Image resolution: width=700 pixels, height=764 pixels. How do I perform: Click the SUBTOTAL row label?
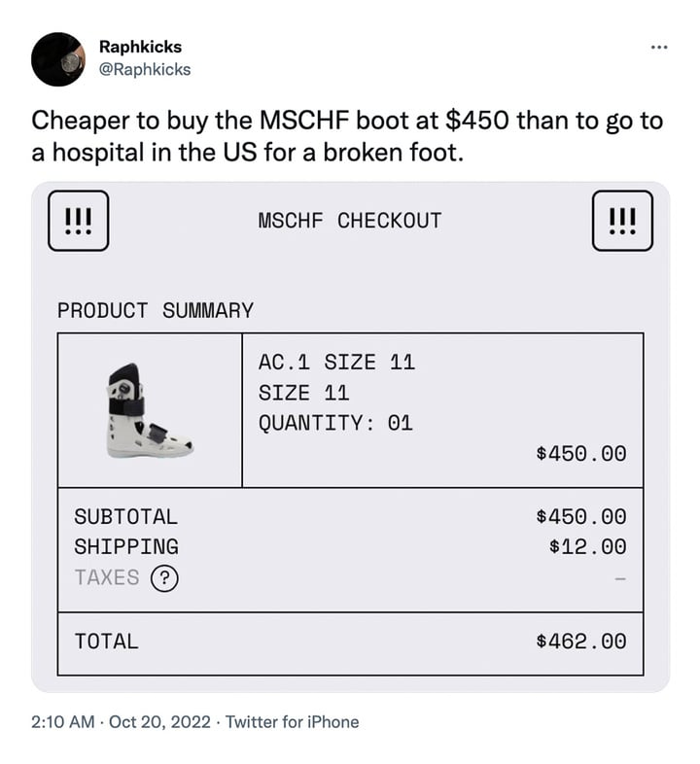click(126, 516)
